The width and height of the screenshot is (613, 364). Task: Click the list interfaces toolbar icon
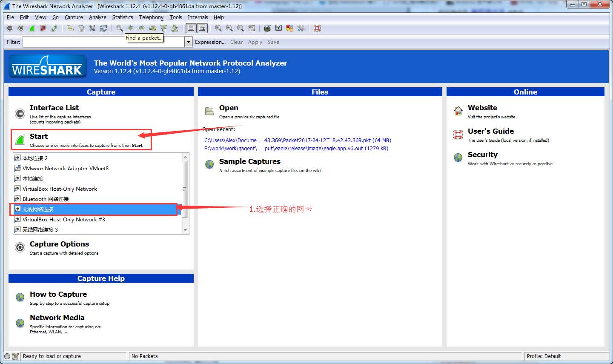point(10,28)
